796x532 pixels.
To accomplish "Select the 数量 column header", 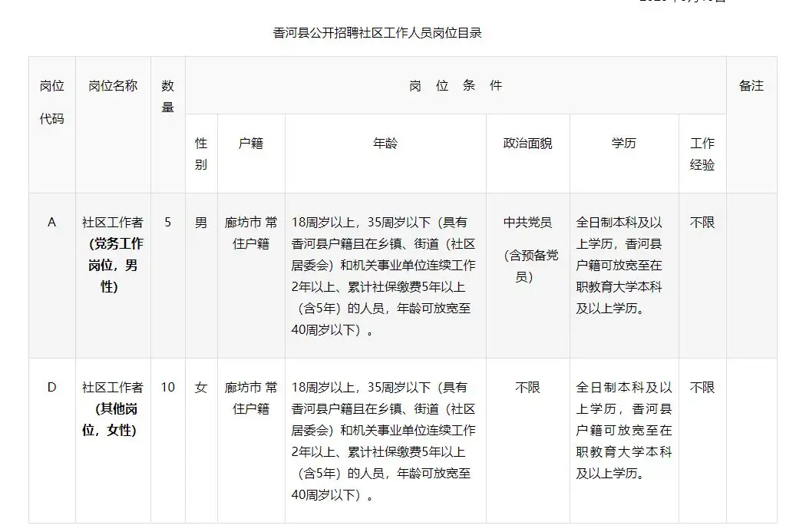I will (x=167, y=97).
